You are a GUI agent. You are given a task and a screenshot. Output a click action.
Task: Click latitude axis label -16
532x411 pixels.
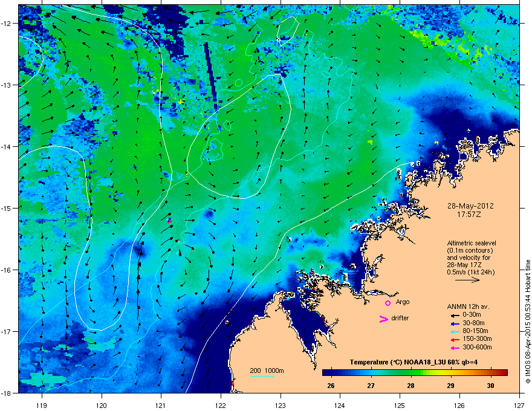[7, 270]
